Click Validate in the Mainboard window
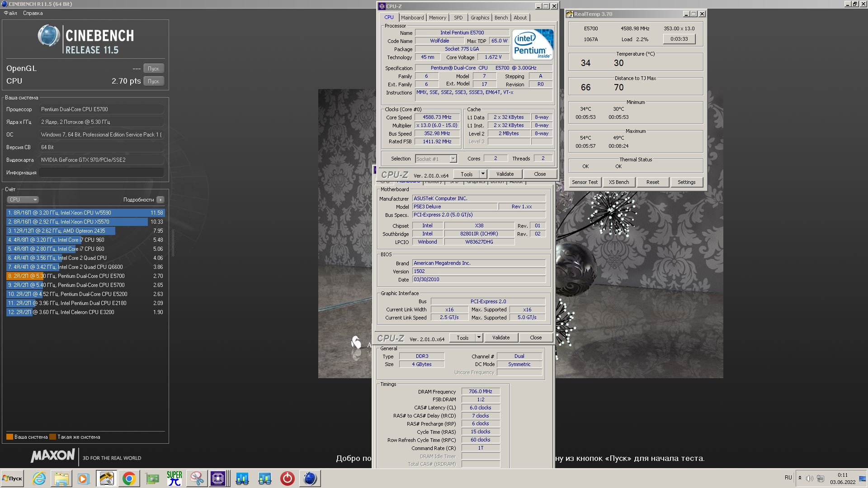The height and width of the screenshot is (488, 868). coord(501,338)
